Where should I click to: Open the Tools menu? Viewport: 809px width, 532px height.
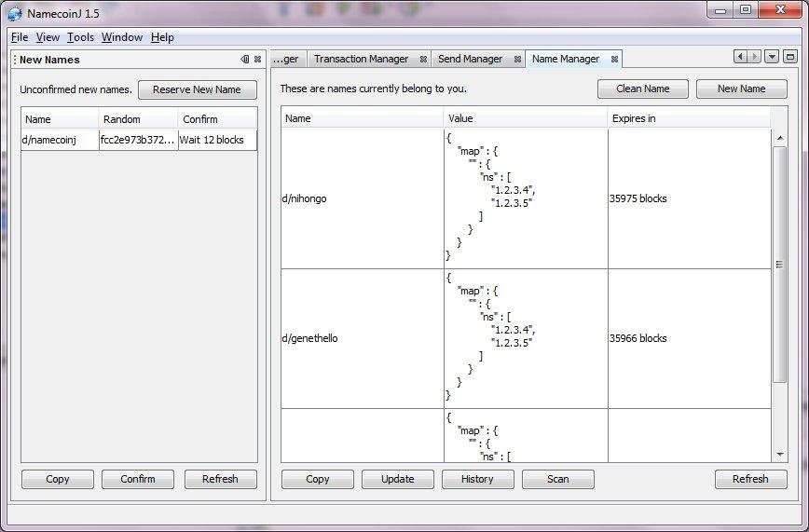[x=80, y=37]
